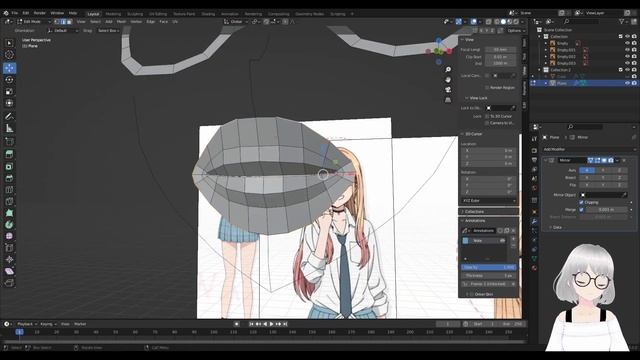
Task: Open the XYZ Euler rotation mode dropdown
Action: click(x=489, y=201)
